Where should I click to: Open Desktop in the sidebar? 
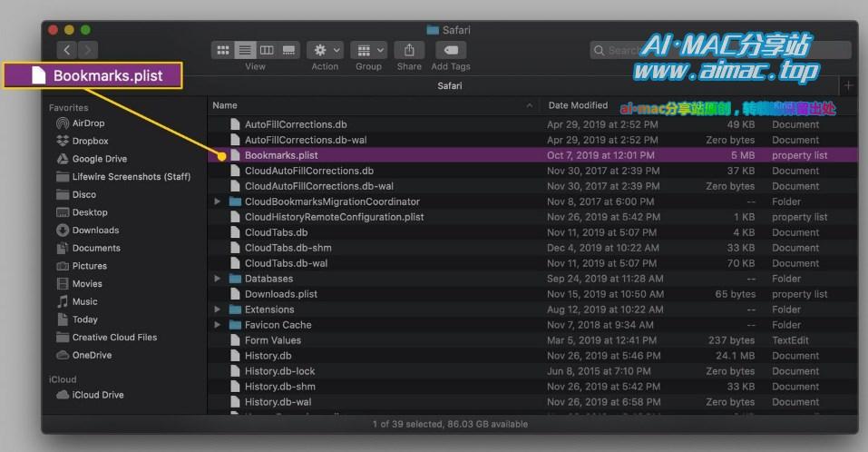tap(82, 212)
